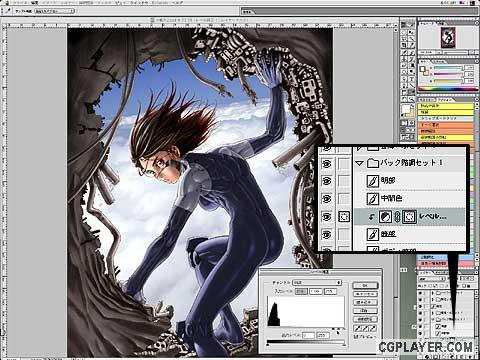
Task: Collapse the バック階調セット1 layer set
Action: (359, 163)
